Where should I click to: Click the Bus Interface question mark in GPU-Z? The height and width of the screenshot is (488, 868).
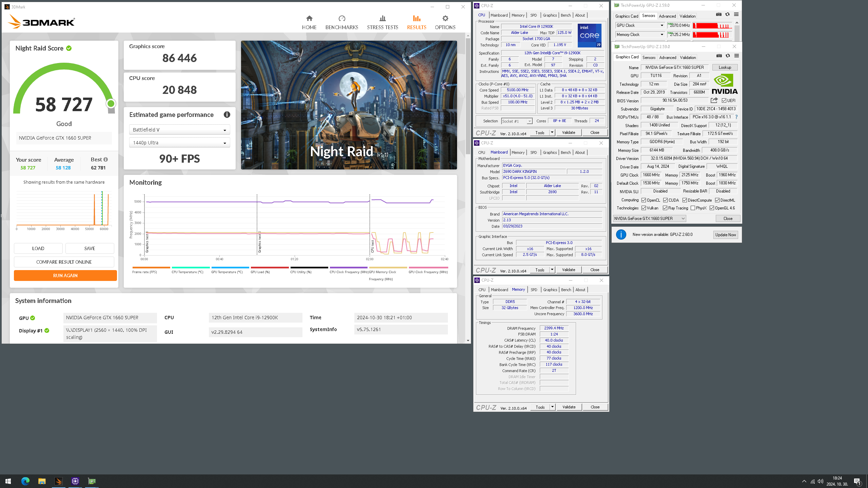(736, 117)
